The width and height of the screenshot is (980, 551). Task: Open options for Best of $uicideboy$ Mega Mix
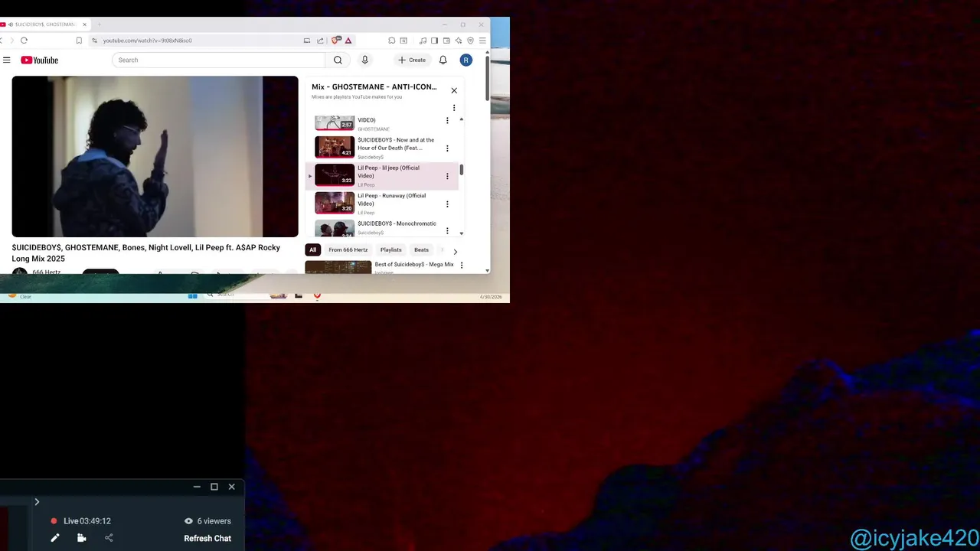pyautogui.click(x=461, y=265)
